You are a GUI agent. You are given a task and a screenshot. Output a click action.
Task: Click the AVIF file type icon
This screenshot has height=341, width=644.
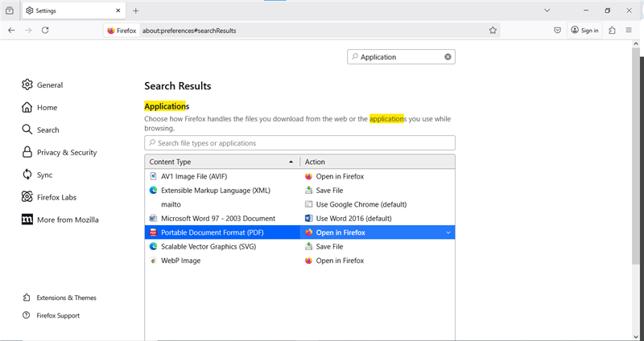point(153,176)
